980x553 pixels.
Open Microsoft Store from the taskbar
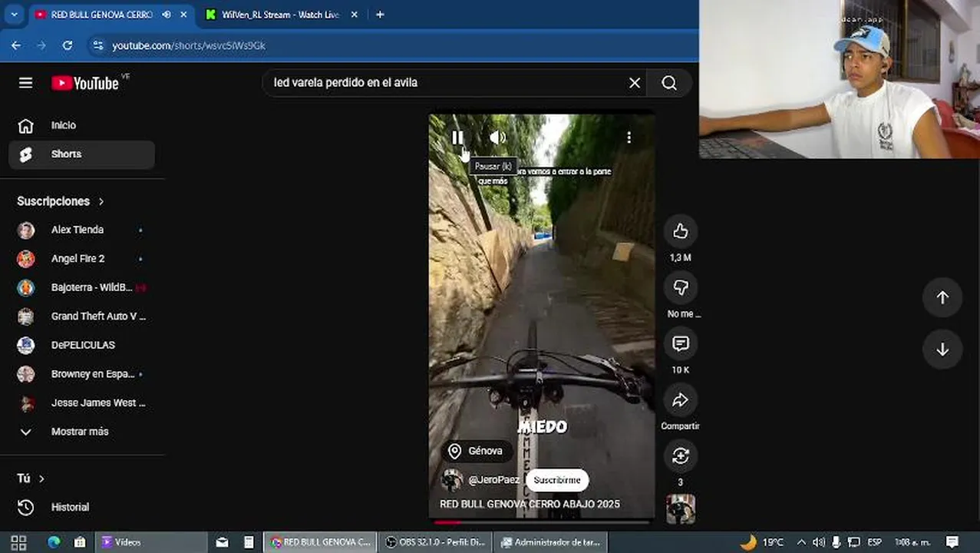point(80,542)
